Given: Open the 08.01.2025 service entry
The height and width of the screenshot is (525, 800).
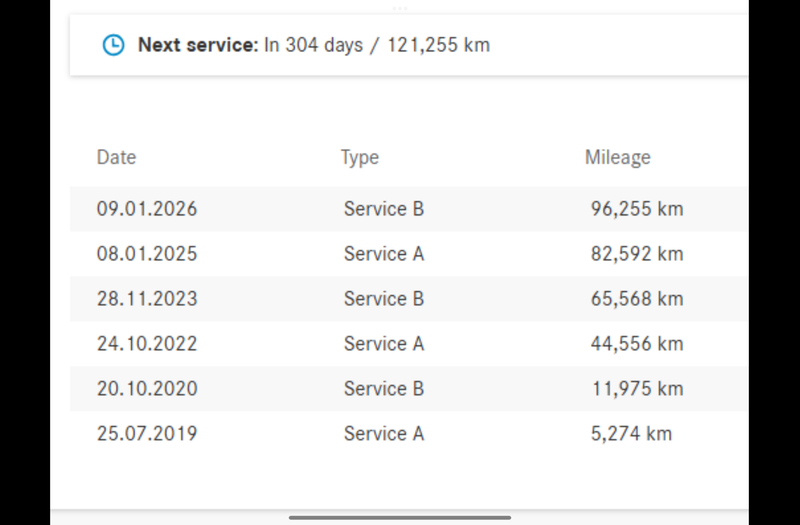Looking at the screenshot, I should pos(409,254).
